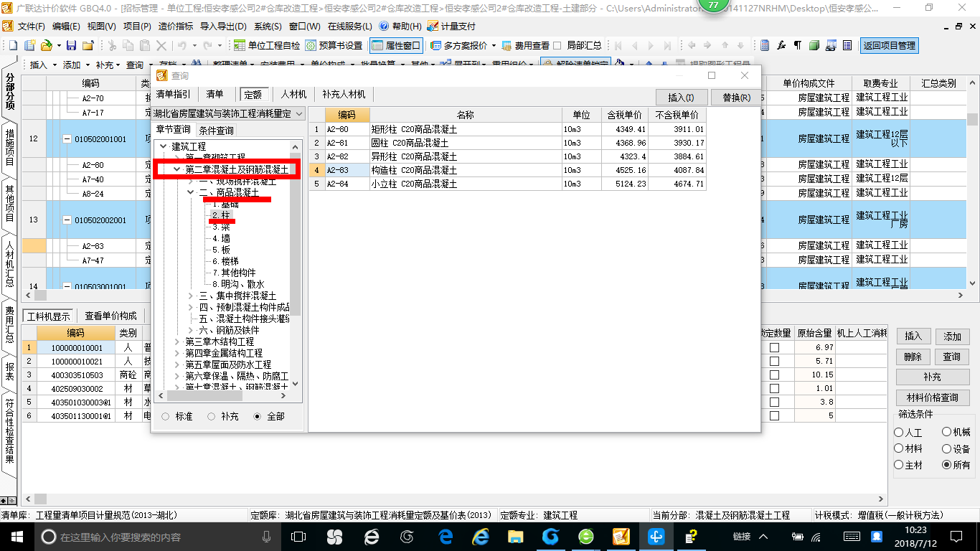Select the 措施项目 vertical side tab

9,146
